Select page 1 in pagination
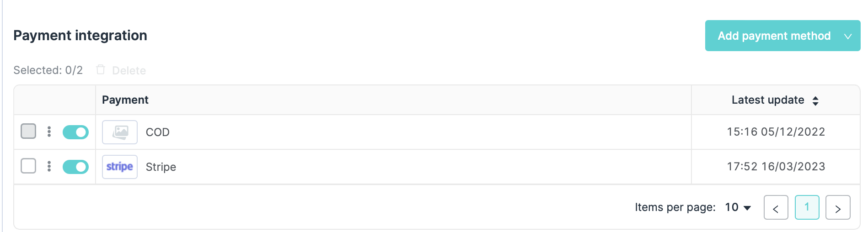 click(x=807, y=207)
